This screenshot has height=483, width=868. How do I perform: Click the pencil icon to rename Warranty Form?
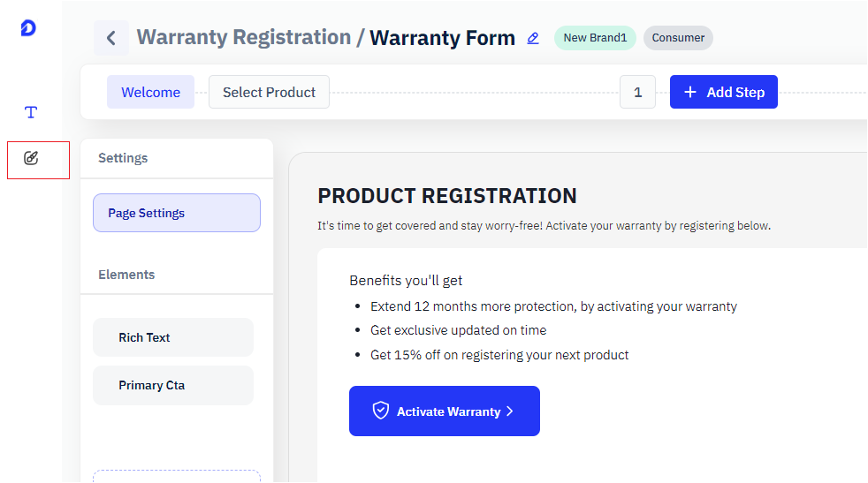(533, 38)
